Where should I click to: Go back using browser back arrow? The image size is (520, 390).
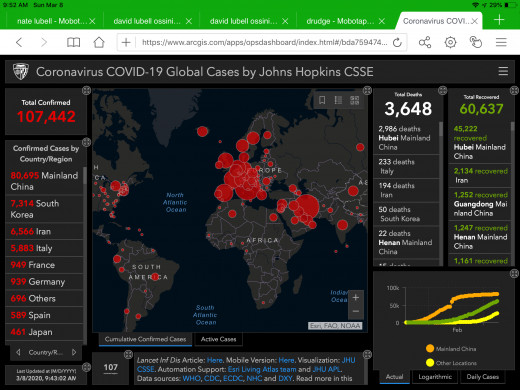coord(19,42)
